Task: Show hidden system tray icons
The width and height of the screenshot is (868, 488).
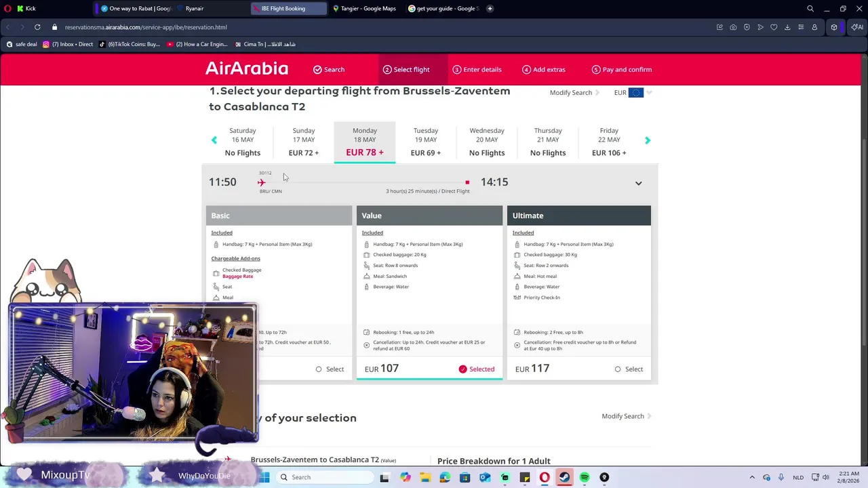Action: click(x=751, y=477)
